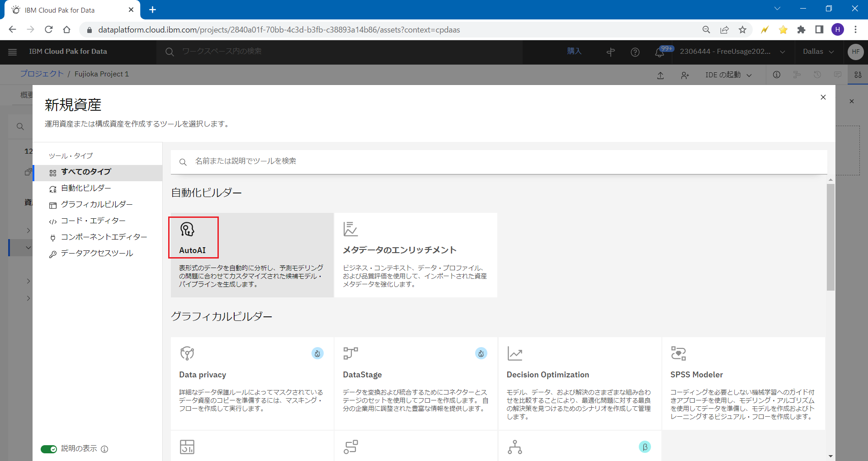Image resolution: width=868 pixels, height=461 pixels.
Task: Click the browser home button
Action: [67, 30]
